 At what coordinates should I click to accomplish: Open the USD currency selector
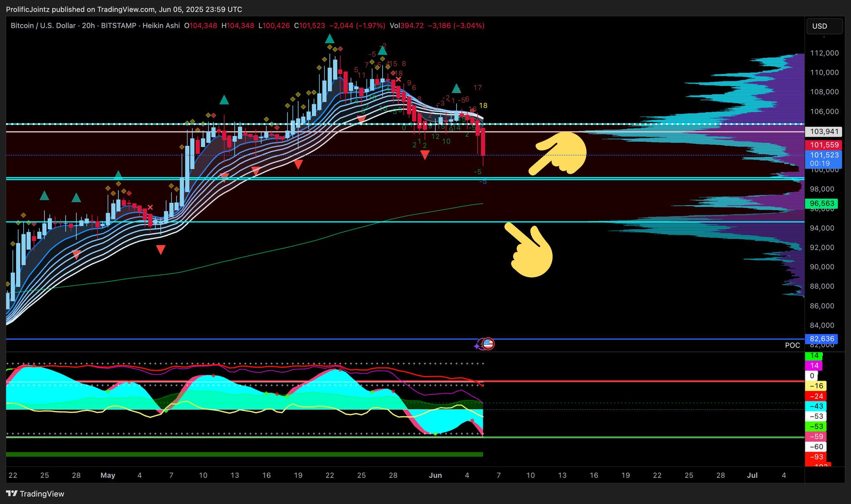pos(824,26)
